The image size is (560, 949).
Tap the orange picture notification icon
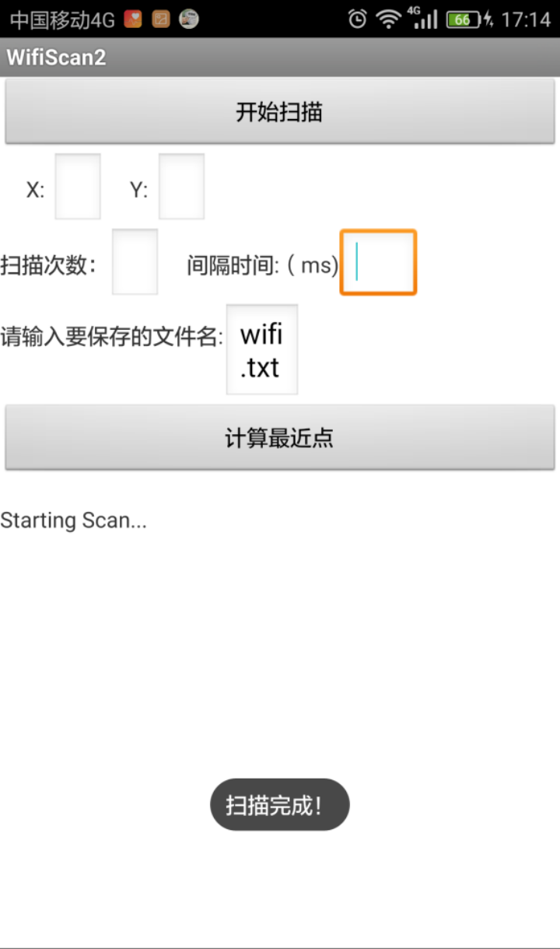161,19
